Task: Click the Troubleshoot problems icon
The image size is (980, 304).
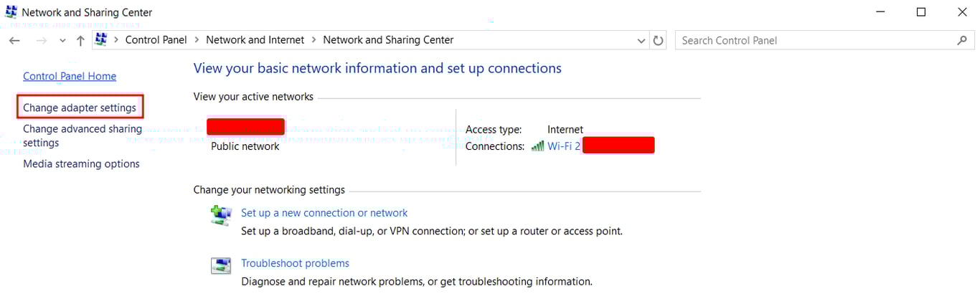Action: 221,265
